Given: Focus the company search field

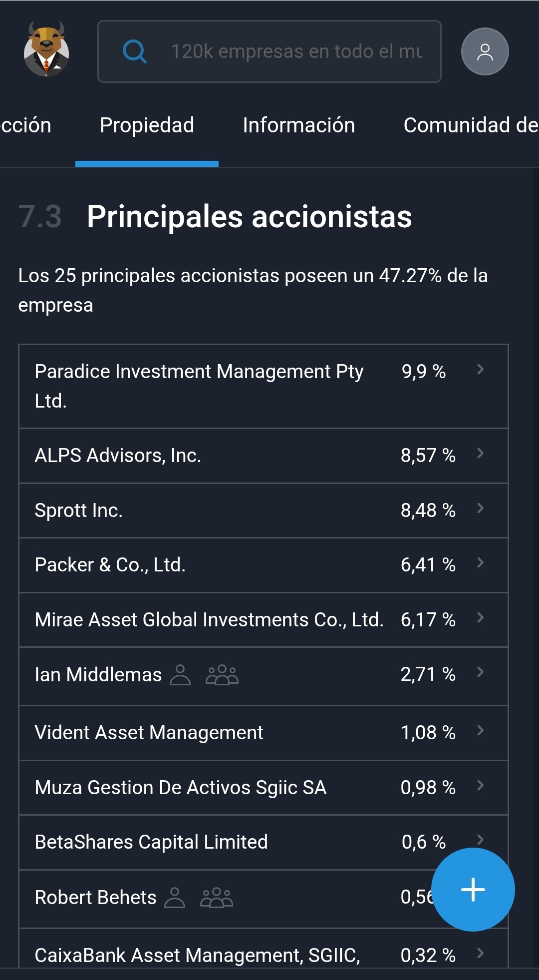Looking at the screenshot, I should point(296,51).
